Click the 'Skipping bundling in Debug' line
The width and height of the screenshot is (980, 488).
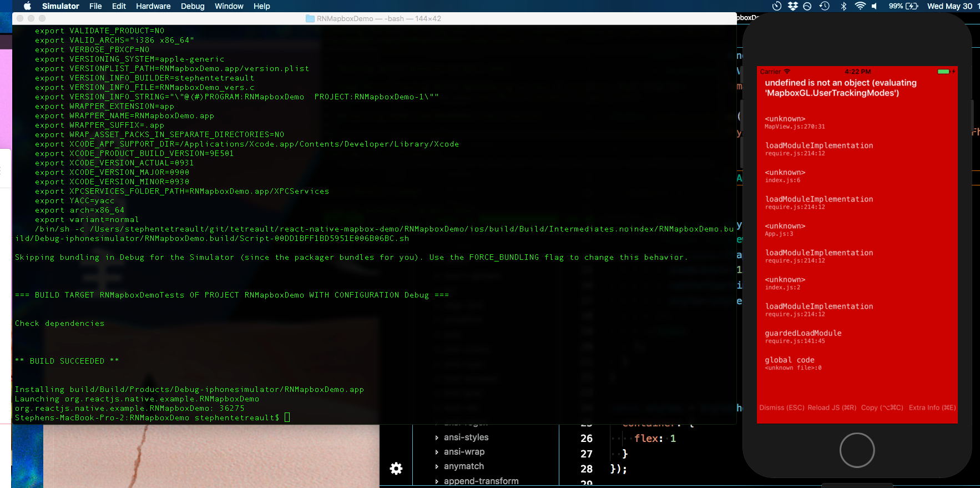coord(351,257)
